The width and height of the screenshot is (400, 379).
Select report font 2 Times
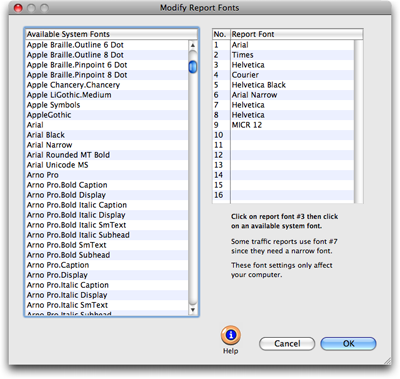pyautogui.click(x=283, y=55)
